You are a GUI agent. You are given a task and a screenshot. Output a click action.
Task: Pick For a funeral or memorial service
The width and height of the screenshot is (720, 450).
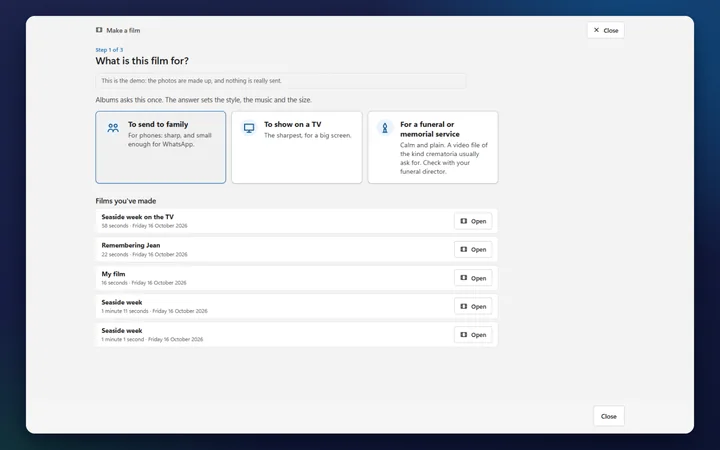tap(433, 147)
